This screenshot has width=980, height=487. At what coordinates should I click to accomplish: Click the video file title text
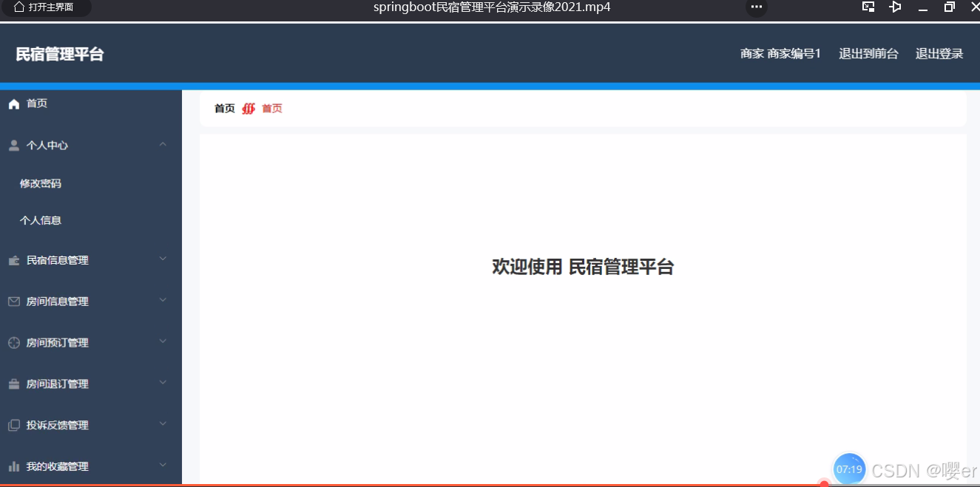[492, 7]
